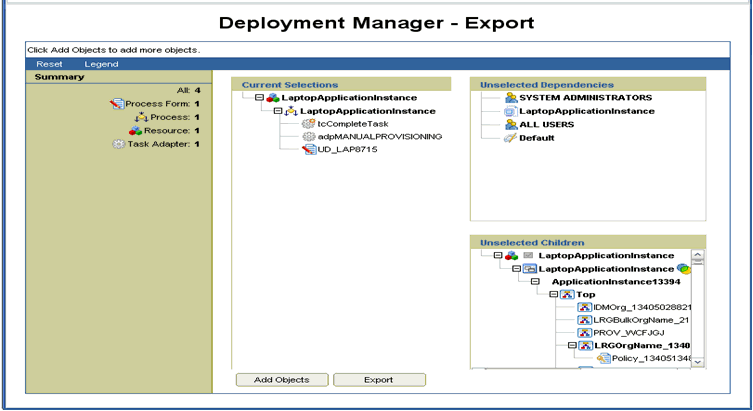
Task: Click resource icon in Unselected Children root
Action: [x=511, y=256]
